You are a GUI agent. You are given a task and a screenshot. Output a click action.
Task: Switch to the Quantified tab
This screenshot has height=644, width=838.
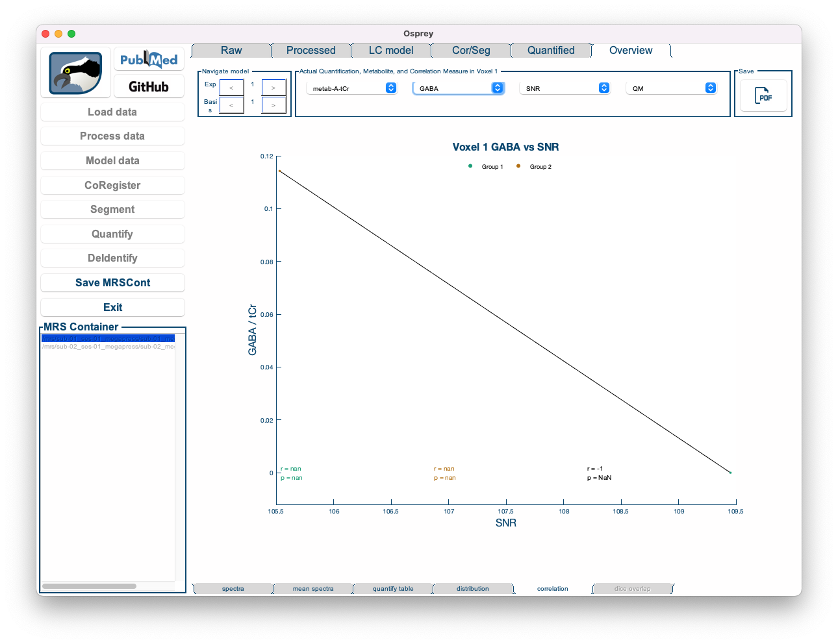pos(551,51)
